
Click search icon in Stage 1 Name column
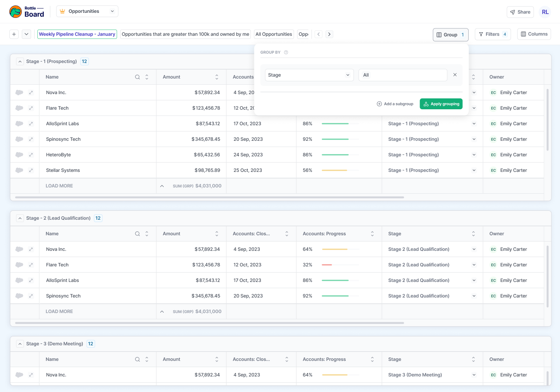pyautogui.click(x=137, y=77)
